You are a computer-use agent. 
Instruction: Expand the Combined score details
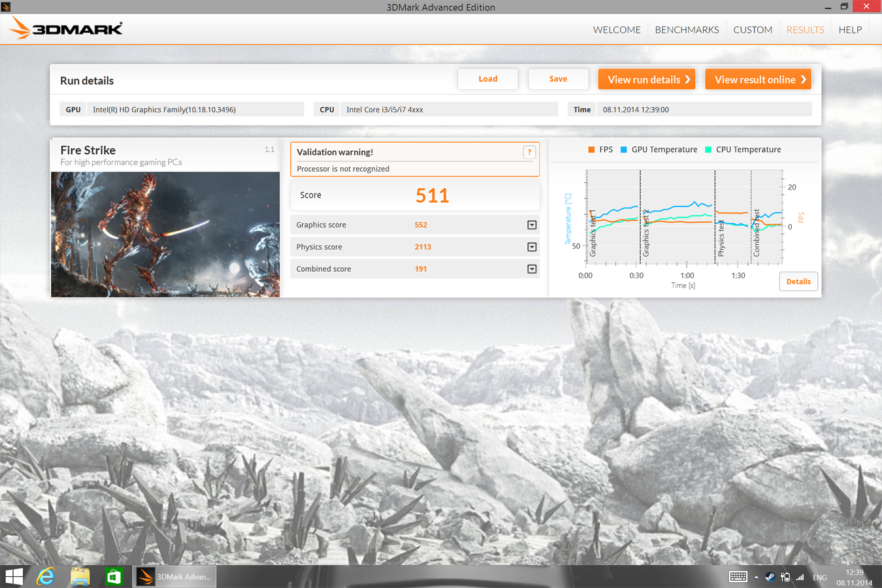(532, 269)
